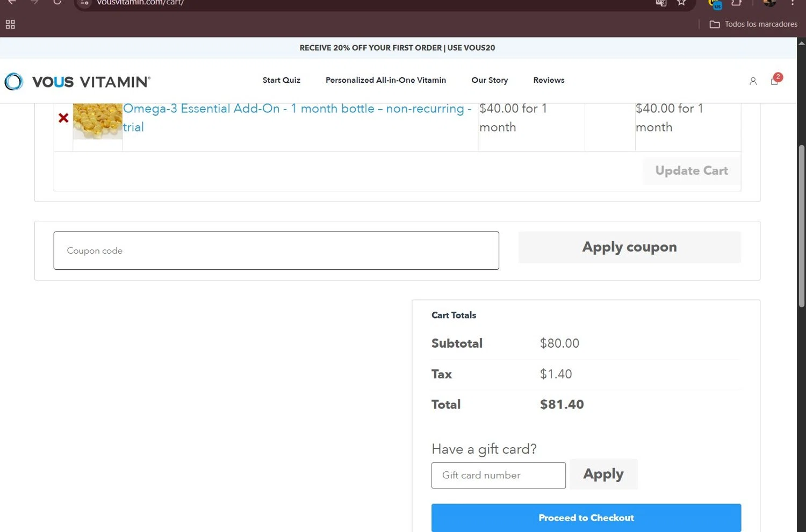Apply the gift card with Apply button
The height and width of the screenshot is (532, 806).
coord(603,474)
